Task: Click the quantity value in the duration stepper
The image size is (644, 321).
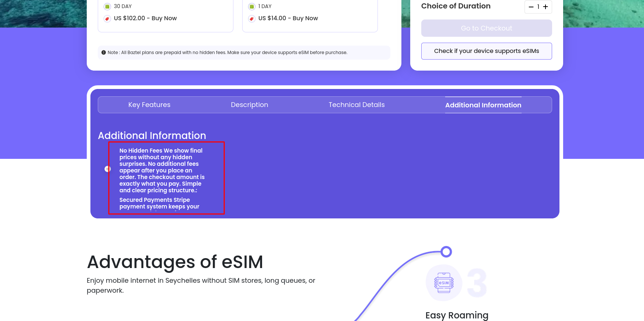Action: (x=538, y=7)
